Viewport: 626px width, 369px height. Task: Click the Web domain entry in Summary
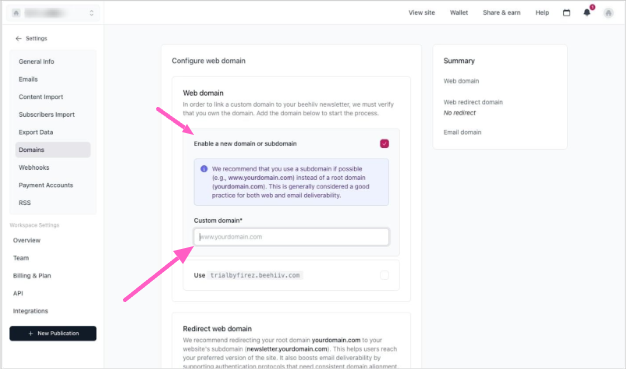coord(461,81)
